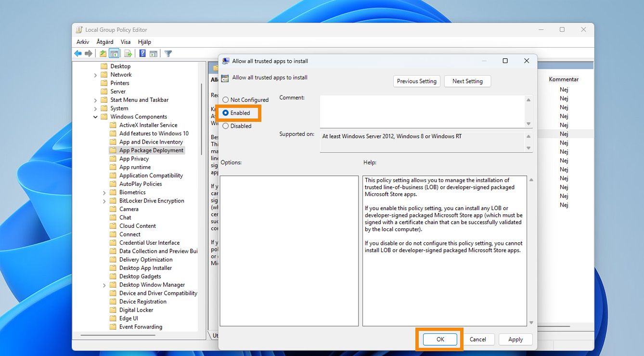Select Event Forwarding tree item
644x356 pixels.
pyautogui.click(x=141, y=327)
